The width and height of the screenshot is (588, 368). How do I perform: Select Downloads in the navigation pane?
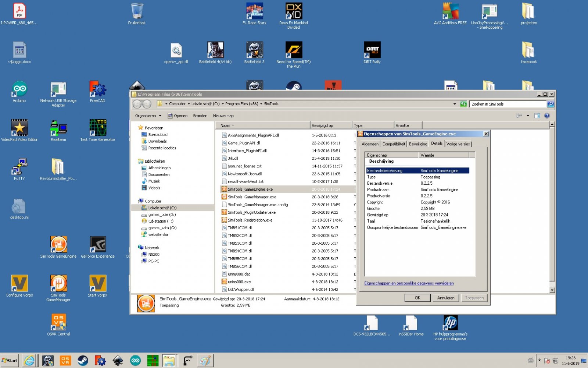(x=157, y=141)
